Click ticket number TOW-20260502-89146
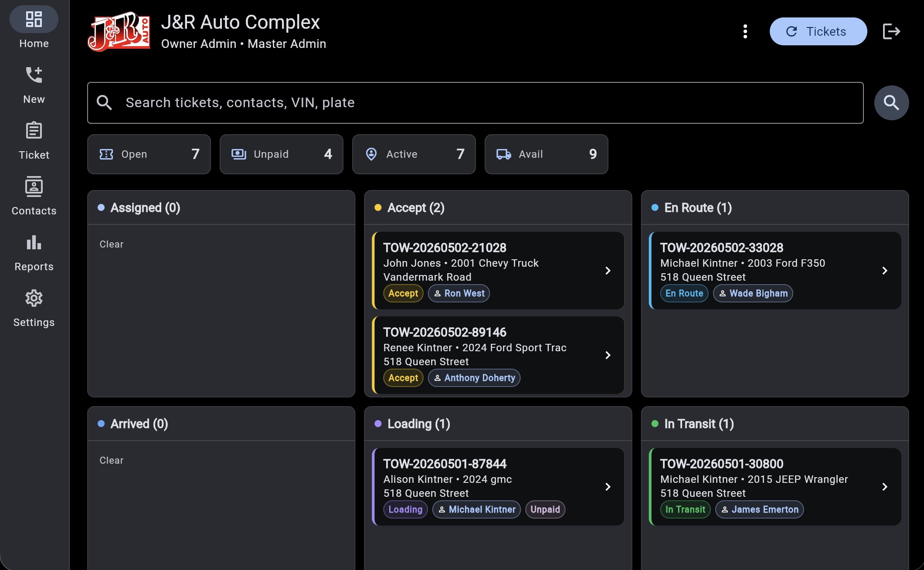 [x=445, y=332]
